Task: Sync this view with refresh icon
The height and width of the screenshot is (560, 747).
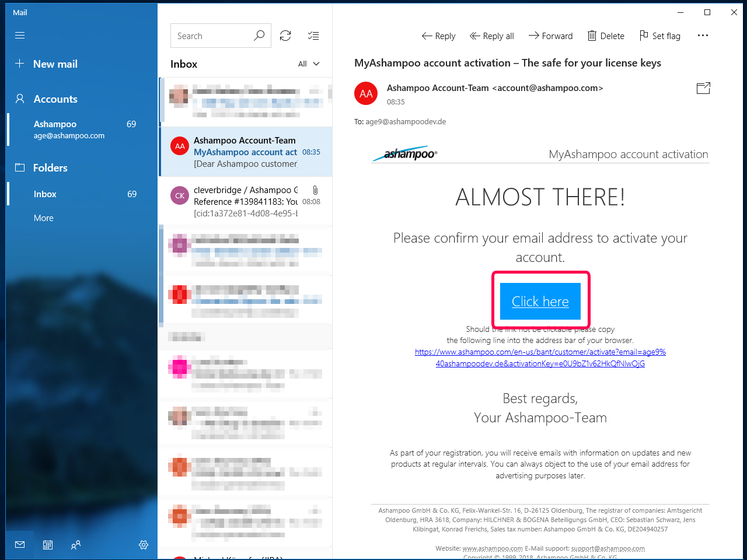Action: [x=285, y=36]
